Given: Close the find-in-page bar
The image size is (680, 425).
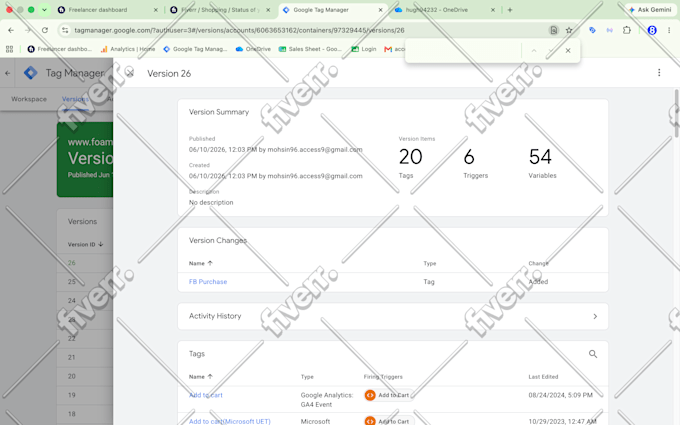Looking at the screenshot, I should click(x=568, y=51).
